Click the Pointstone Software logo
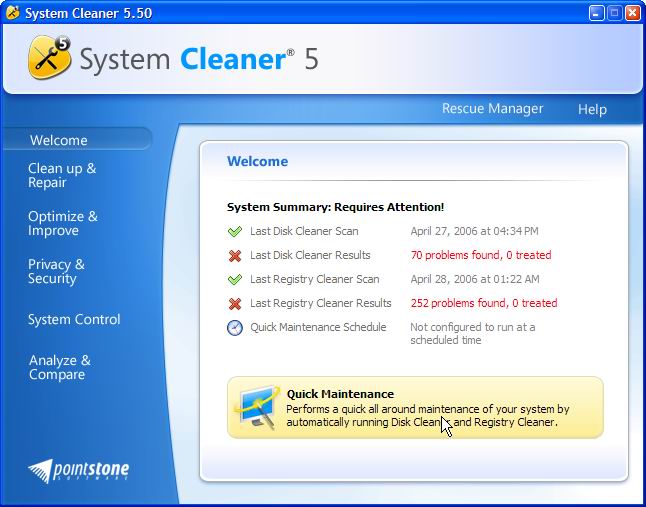The height and width of the screenshot is (507, 646). 79,470
